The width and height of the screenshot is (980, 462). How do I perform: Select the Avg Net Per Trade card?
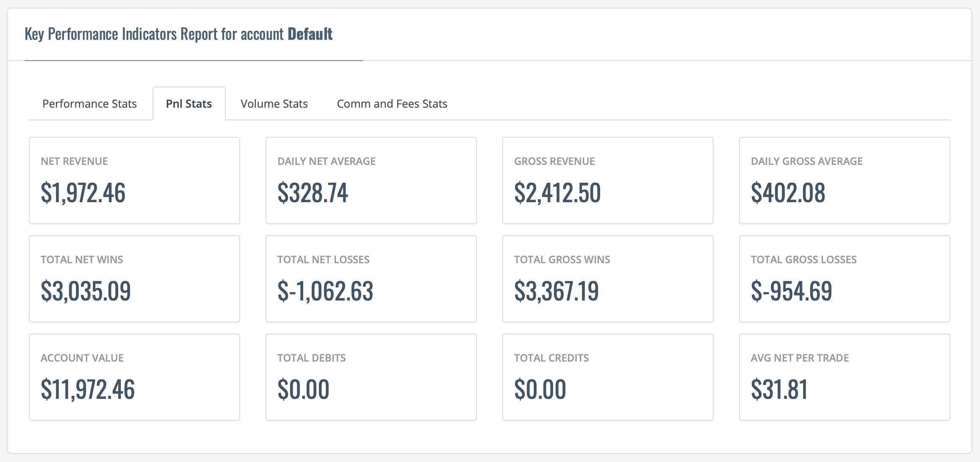click(844, 377)
